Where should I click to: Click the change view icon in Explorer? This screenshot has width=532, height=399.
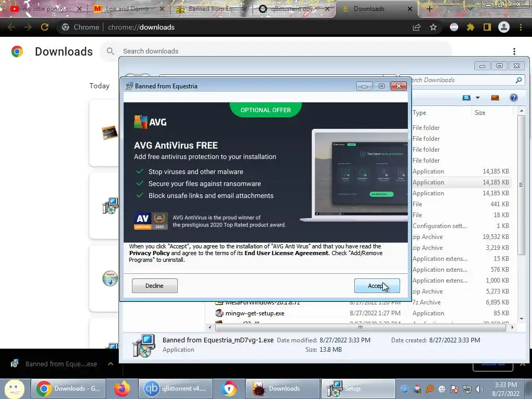coord(467,98)
